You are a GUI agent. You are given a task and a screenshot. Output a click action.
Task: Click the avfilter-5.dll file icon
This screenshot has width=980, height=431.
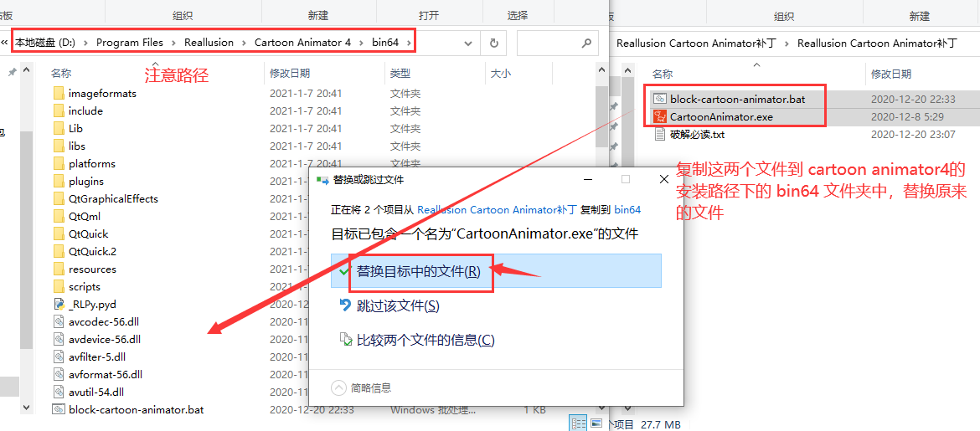pyautogui.click(x=59, y=357)
